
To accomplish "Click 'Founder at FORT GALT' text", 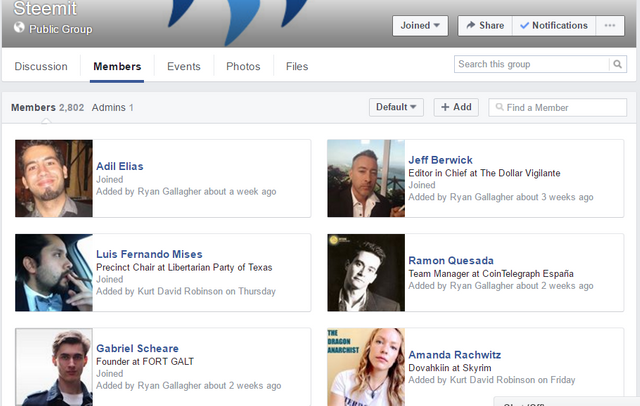I will coord(145,362).
